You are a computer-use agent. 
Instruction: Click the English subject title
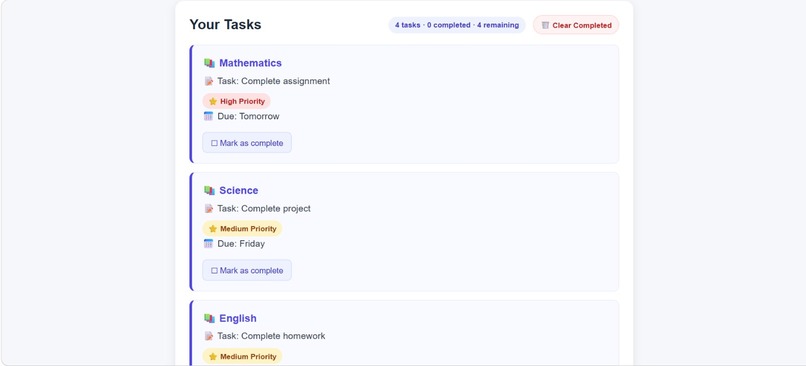(x=237, y=318)
